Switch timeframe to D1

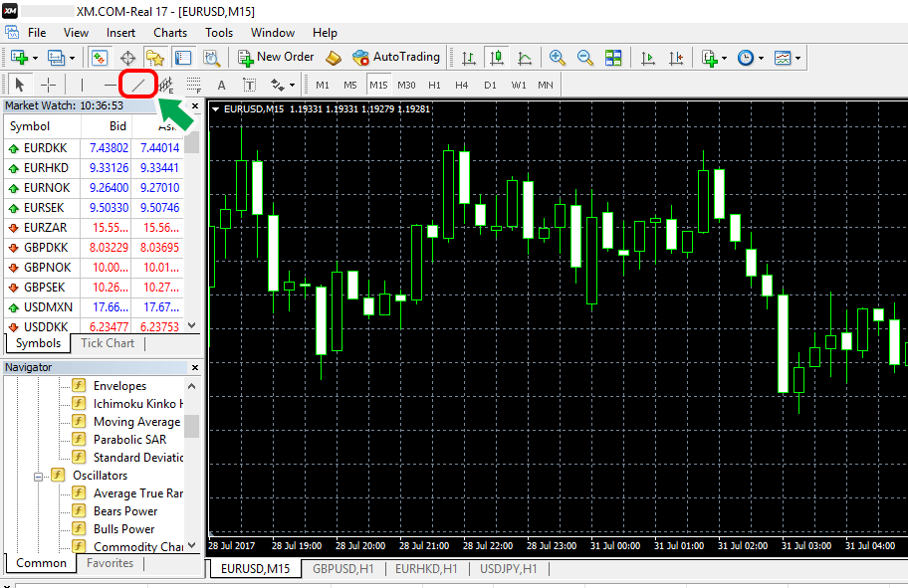(x=490, y=86)
